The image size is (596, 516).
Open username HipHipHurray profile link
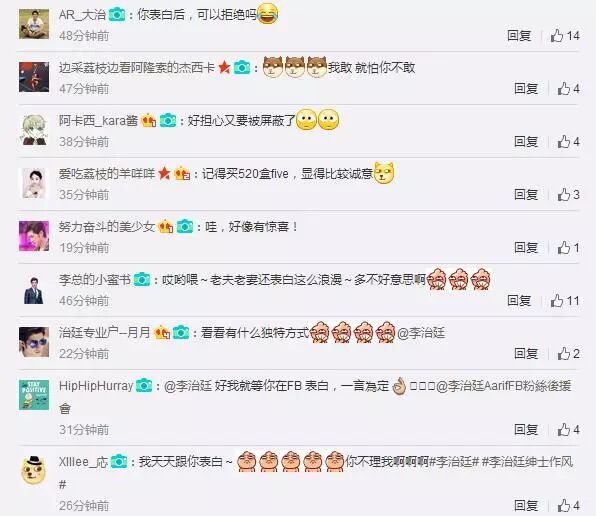[96, 386]
